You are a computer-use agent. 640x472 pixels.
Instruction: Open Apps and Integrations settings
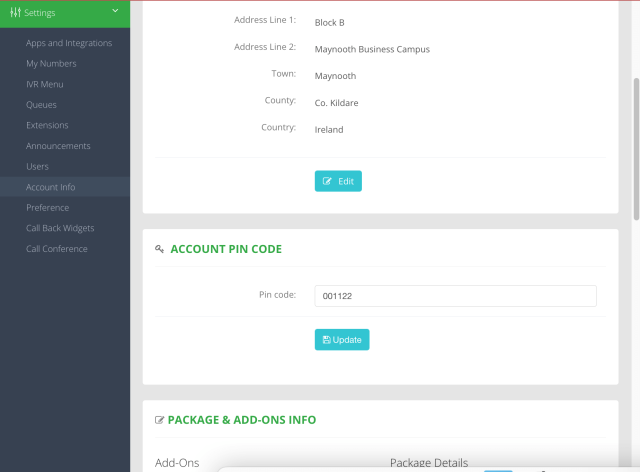pos(69,43)
